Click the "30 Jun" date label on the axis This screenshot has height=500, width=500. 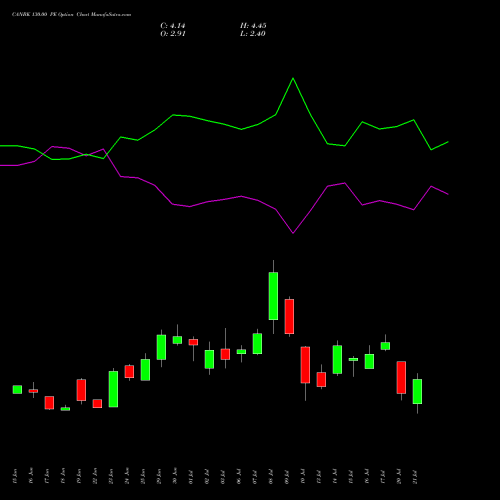pos(175,476)
